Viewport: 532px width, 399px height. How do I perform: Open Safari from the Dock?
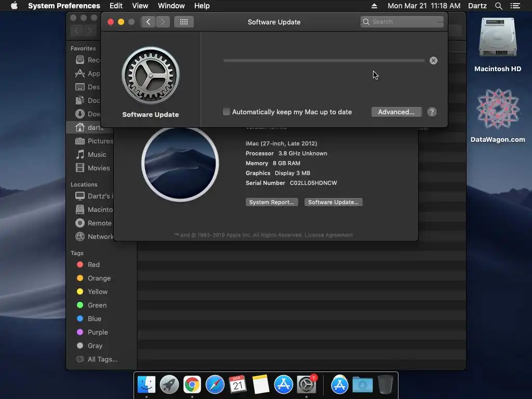pyautogui.click(x=215, y=385)
